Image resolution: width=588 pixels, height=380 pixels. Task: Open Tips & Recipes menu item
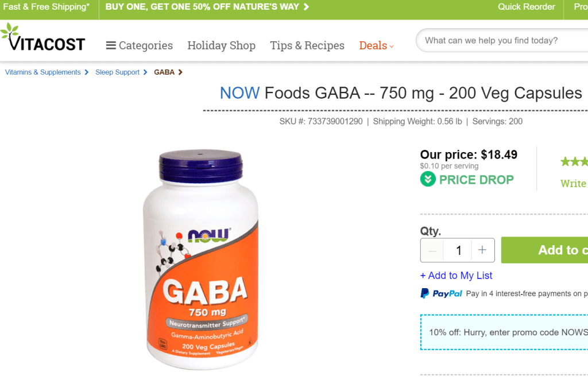pyautogui.click(x=307, y=45)
